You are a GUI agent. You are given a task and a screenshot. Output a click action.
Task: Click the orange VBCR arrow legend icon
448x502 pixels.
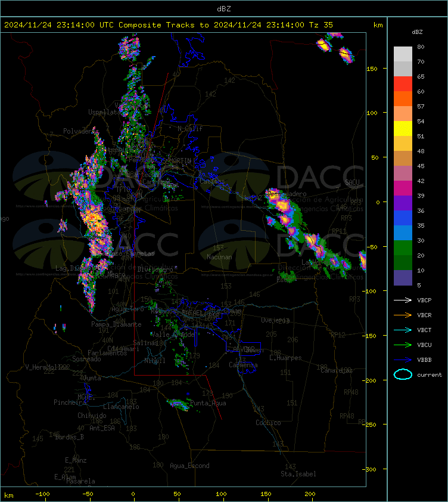coord(403,315)
